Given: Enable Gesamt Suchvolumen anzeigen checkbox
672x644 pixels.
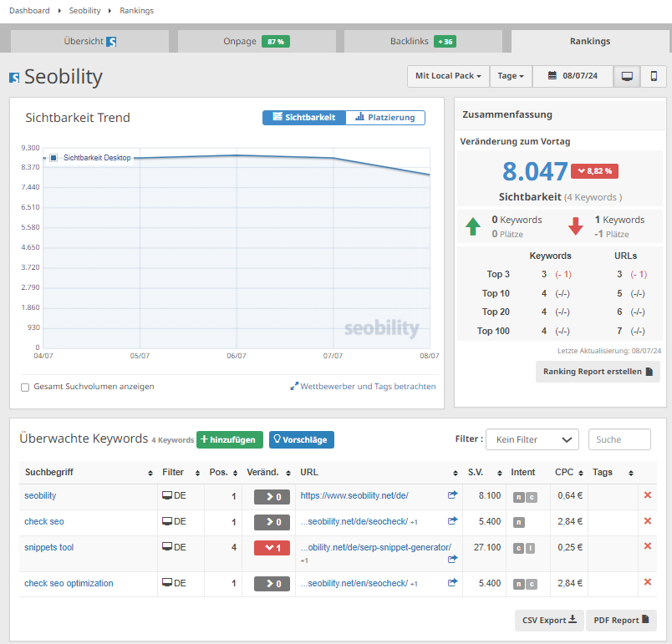Looking at the screenshot, I should (x=25, y=387).
